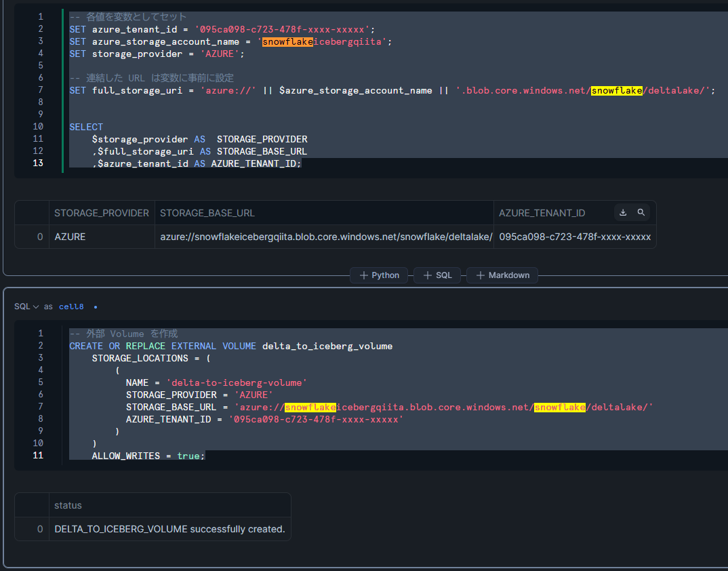Place cursor on SET azure_tenant_id line

click(222, 29)
